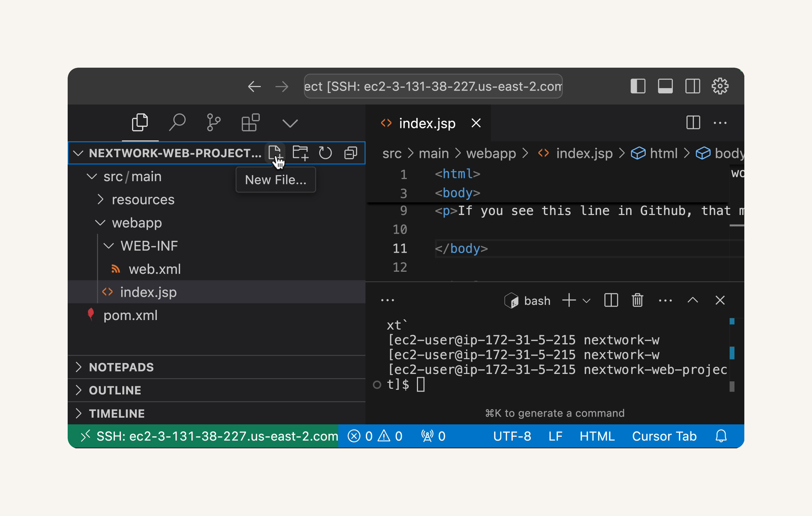Kill the terminal with trash icon
812x516 pixels.
point(638,300)
